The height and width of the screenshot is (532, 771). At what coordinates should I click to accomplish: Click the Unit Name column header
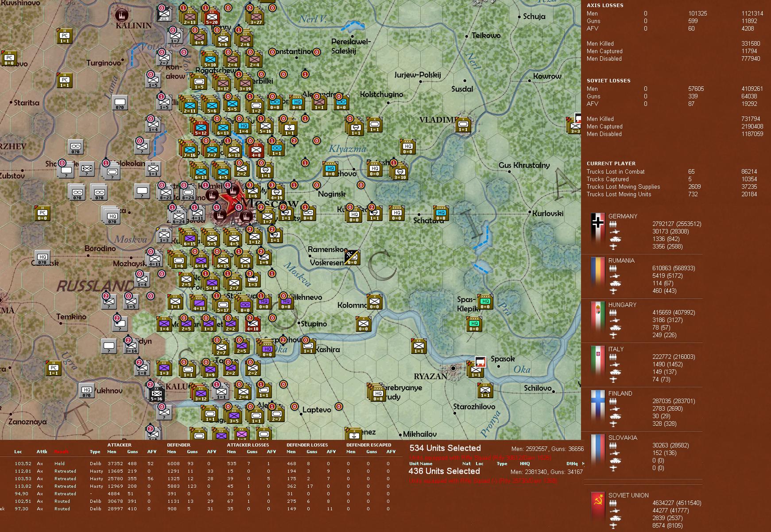(x=421, y=464)
